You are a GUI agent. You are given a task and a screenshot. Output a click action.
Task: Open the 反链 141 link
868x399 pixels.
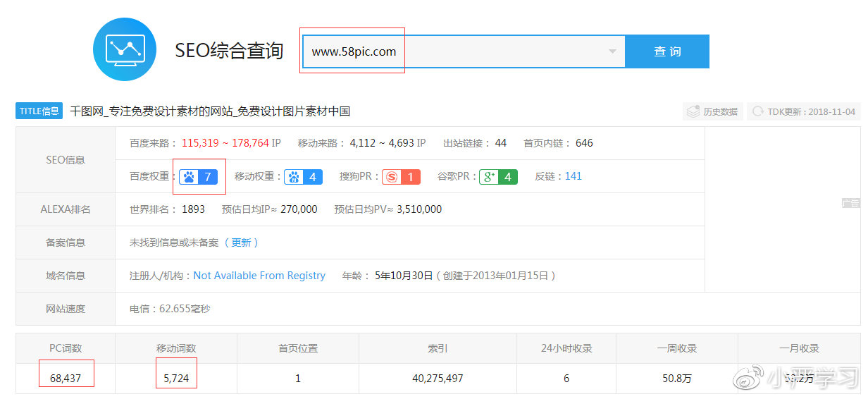pyautogui.click(x=573, y=176)
